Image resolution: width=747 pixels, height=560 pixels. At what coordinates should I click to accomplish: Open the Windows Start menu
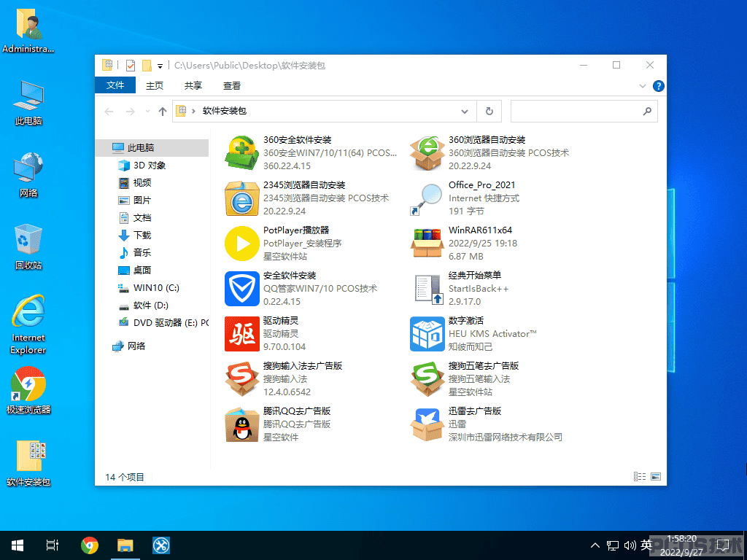click(x=18, y=545)
